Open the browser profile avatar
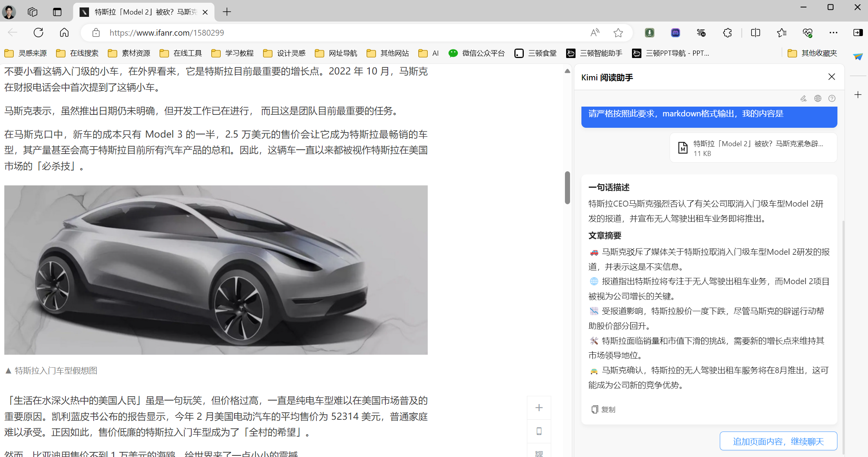 point(9,12)
